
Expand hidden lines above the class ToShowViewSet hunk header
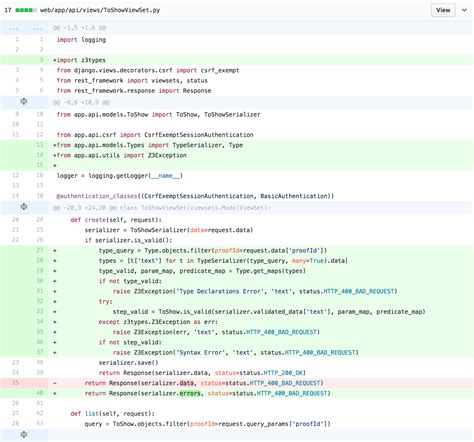point(24,207)
